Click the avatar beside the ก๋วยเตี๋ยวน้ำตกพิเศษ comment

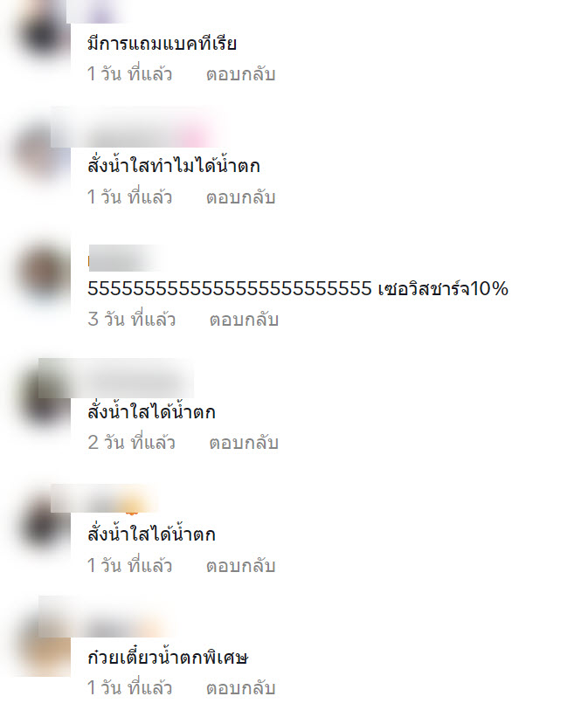(x=45, y=650)
